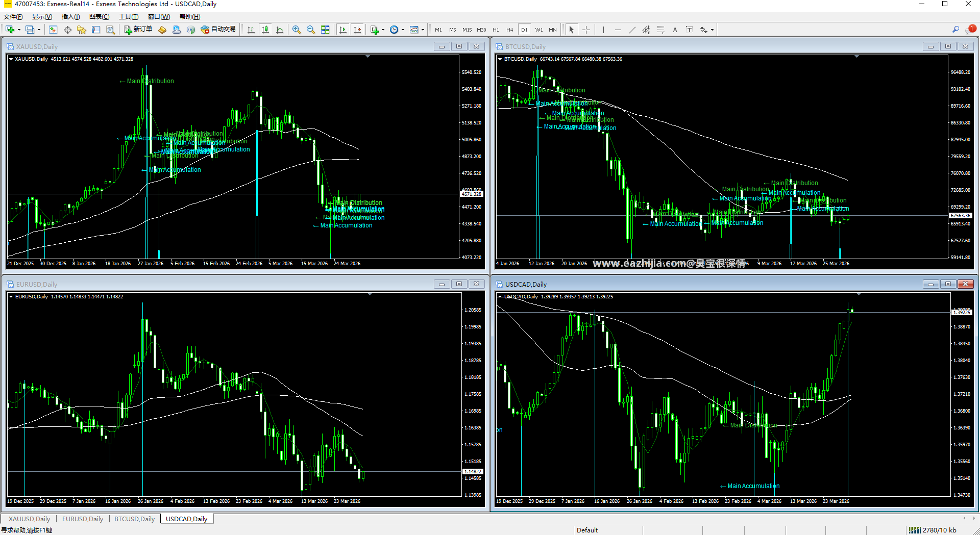The height and width of the screenshot is (535, 980).
Task: Select the Trendline tool
Action: pyautogui.click(x=632, y=30)
